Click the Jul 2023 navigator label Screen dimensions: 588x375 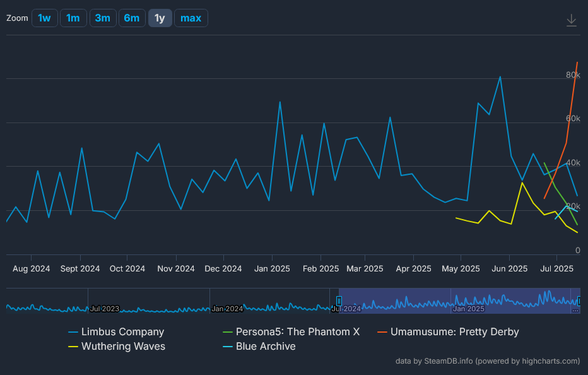tap(105, 309)
